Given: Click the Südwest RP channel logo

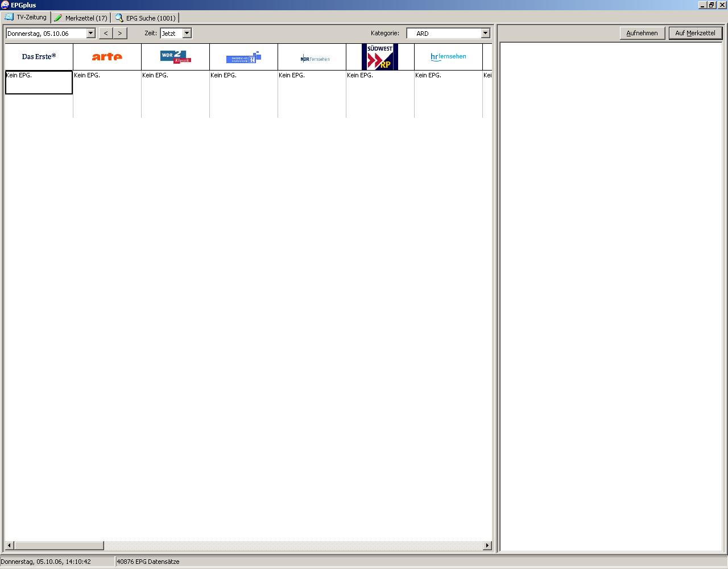Looking at the screenshot, I should [x=380, y=57].
